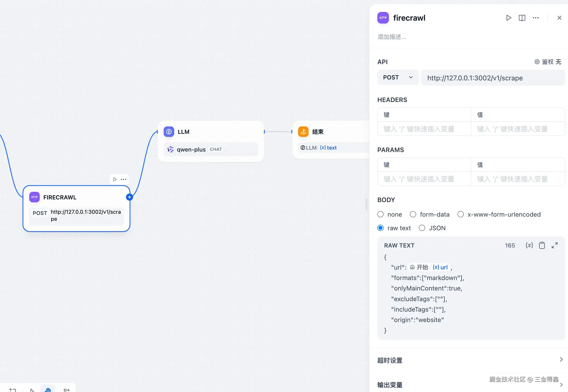Click the plus handle on FIRECRAWL node
568x392 pixels.
129,197
